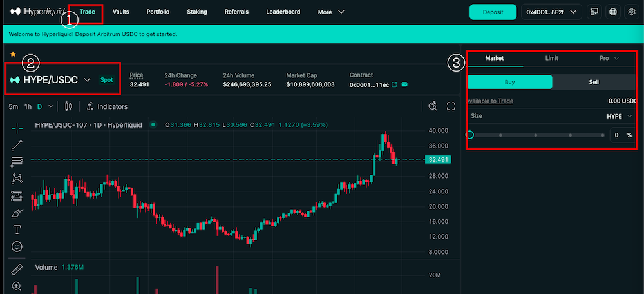Select the trend line drawing tool
Screen dimensions: 644x294
(x=17, y=145)
